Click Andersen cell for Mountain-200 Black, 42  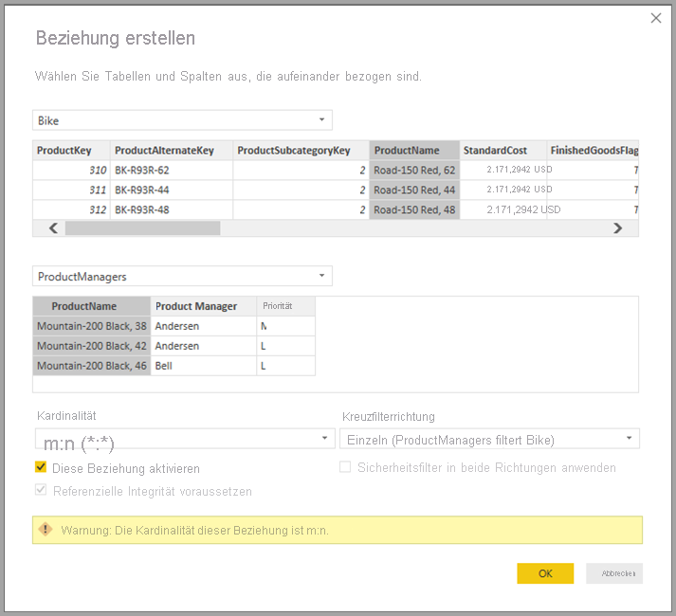point(204,346)
